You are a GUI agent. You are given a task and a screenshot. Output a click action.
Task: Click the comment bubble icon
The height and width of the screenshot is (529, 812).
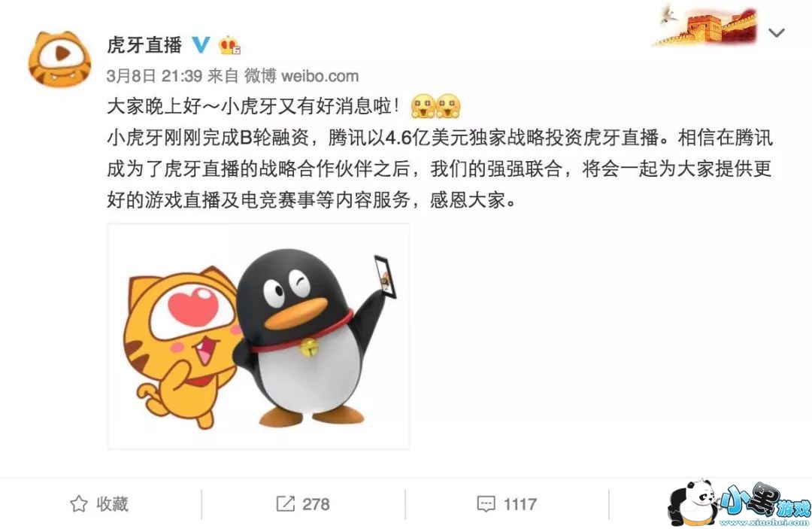486,504
